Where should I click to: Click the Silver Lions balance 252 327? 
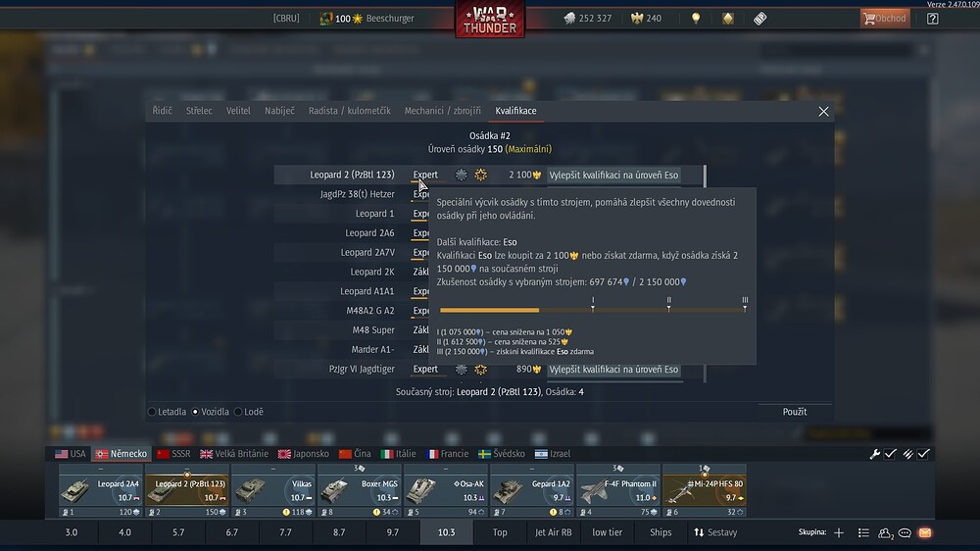587,18
